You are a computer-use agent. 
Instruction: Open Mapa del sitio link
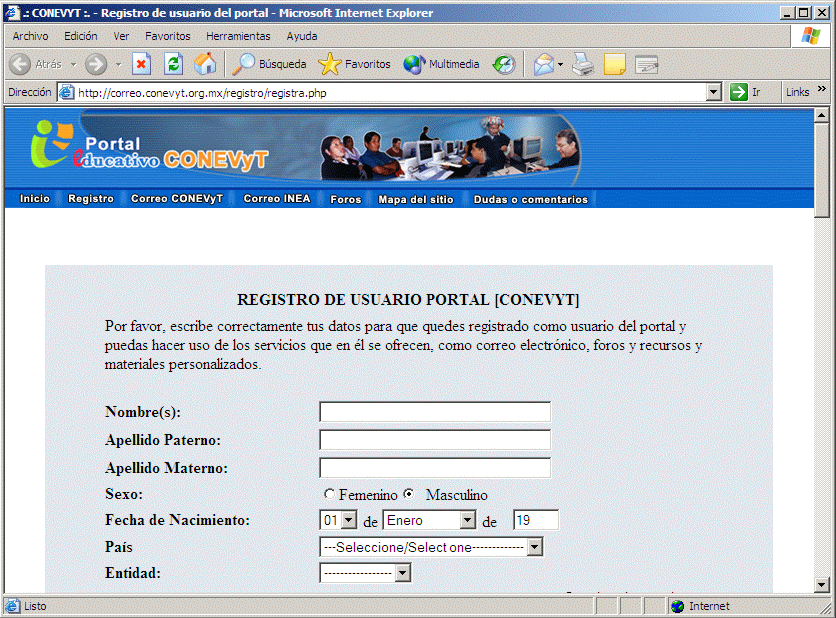click(416, 199)
